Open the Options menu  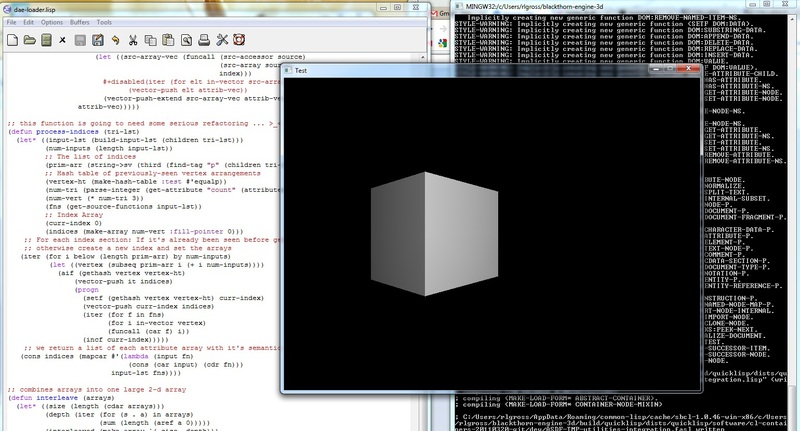coord(52,22)
